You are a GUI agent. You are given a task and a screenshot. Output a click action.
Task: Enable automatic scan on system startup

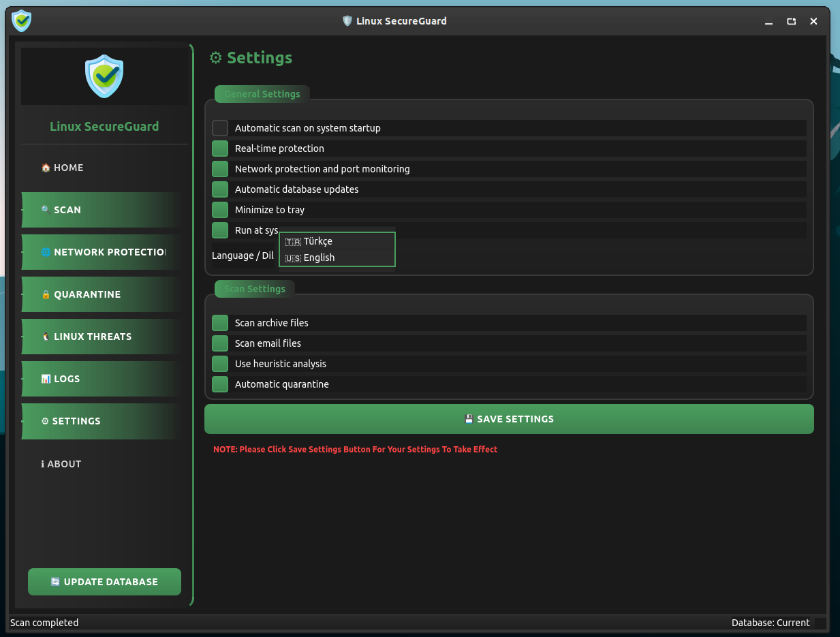point(220,128)
